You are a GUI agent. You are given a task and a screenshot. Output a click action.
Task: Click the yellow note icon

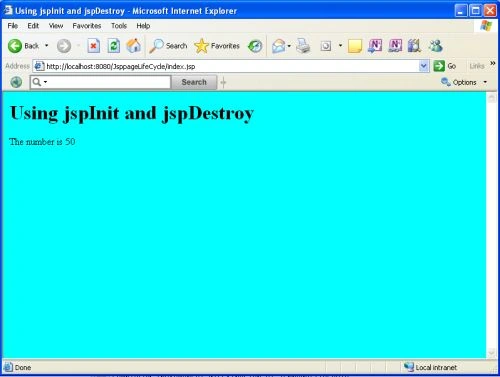click(x=355, y=46)
